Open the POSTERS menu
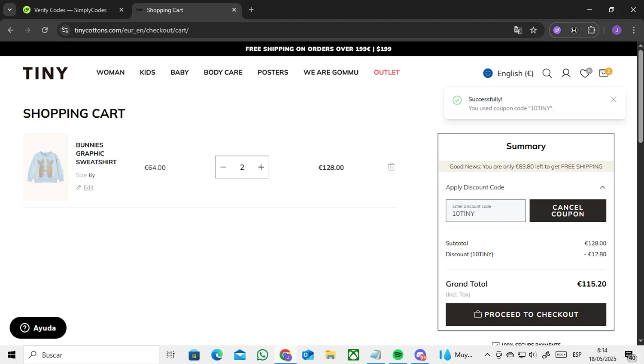This screenshot has width=644, height=364. [x=273, y=73]
